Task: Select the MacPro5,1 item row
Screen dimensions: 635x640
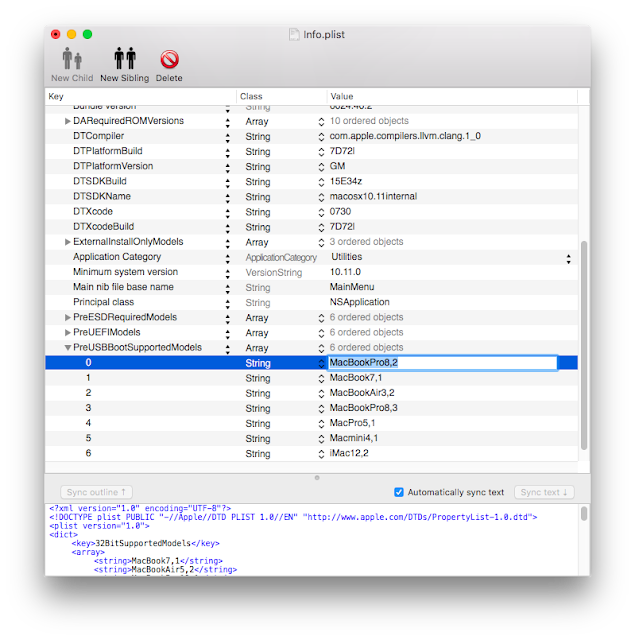Action: (311, 423)
